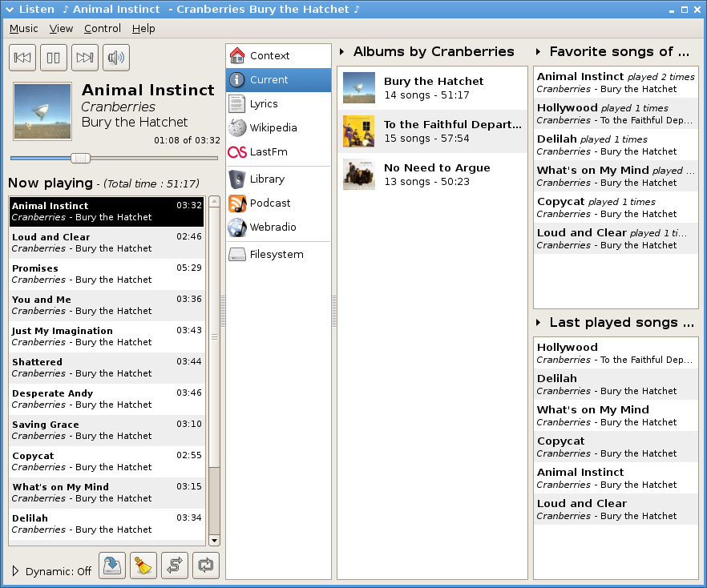Screen dimensions: 707x588
Task: Select Animal Instinct highlighted playlist row
Action: tap(107, 211)
